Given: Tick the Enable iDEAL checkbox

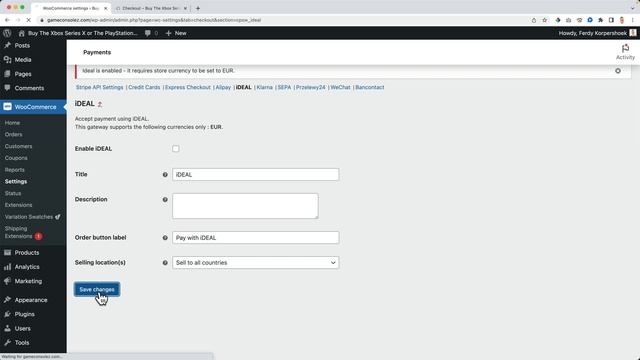Looking at the screenshot, I should pyautogui.click(x=176, y=149).
